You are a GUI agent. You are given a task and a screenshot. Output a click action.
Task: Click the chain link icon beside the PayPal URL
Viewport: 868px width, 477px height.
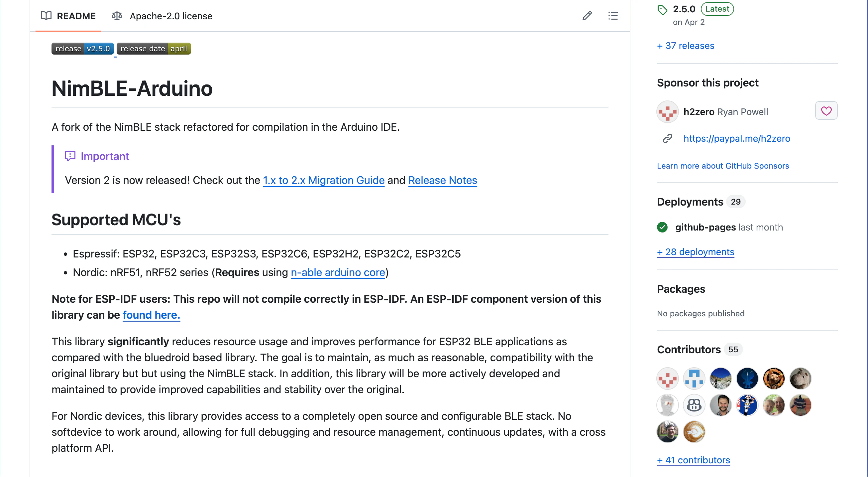tap(667, 138)
